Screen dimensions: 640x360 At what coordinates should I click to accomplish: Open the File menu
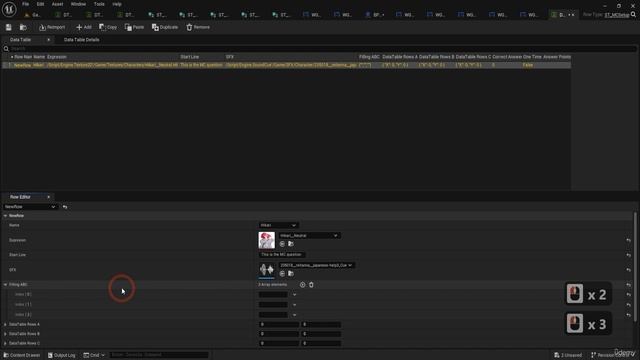(25, 4)
